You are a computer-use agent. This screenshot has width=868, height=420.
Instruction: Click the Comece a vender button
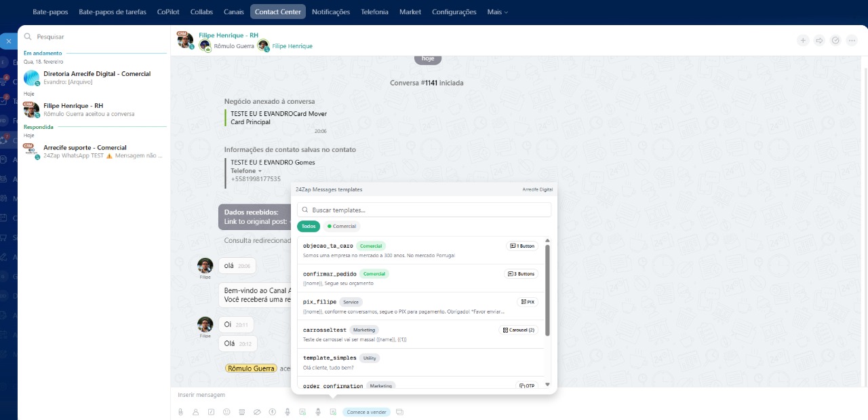click(x=366, y=412)
